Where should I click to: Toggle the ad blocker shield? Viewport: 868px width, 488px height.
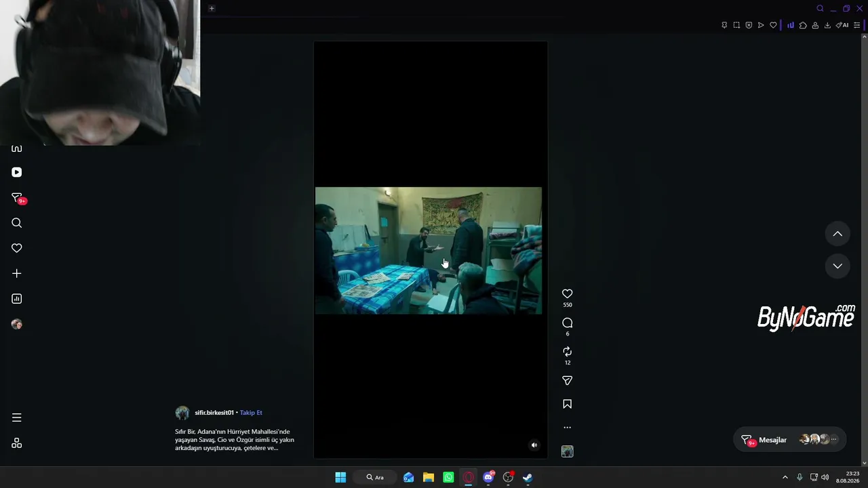point(749,25)
